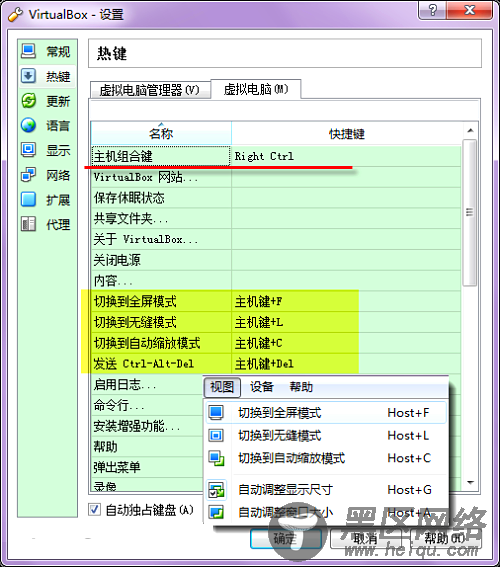Image resolution: width=500 pixels, height=567 pixels.
Task: Select the 安装增强功能... row
Action: pyautogui.click(x=147, y=426)
